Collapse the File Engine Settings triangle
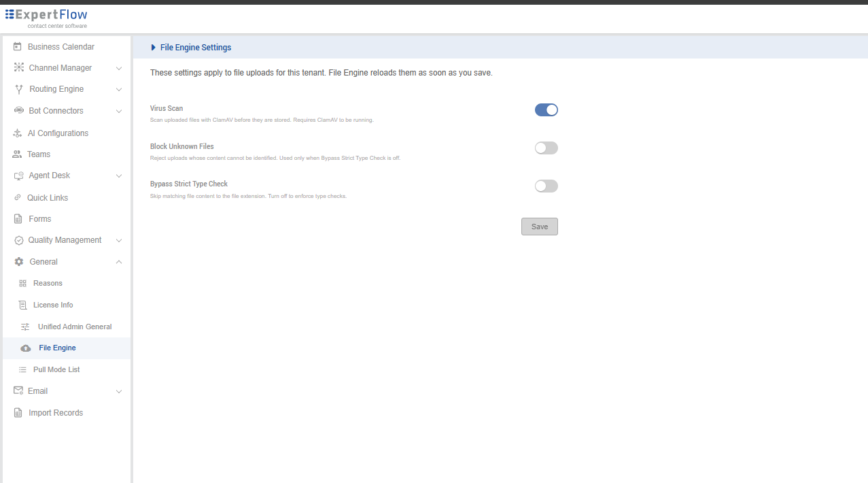The width and height of the screenshot is (868, 483). point(153,48)
